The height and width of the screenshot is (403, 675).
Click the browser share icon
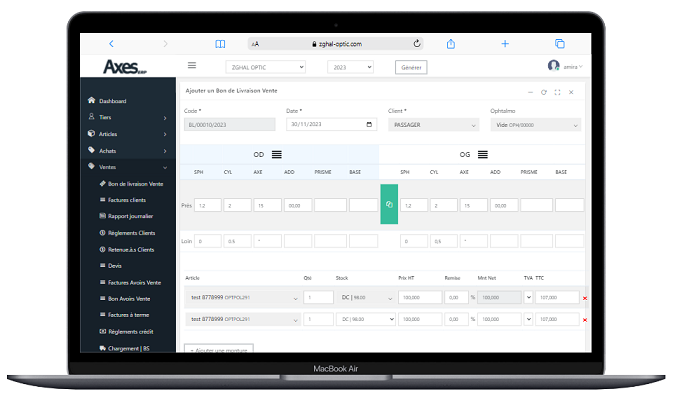pos(451,44)
